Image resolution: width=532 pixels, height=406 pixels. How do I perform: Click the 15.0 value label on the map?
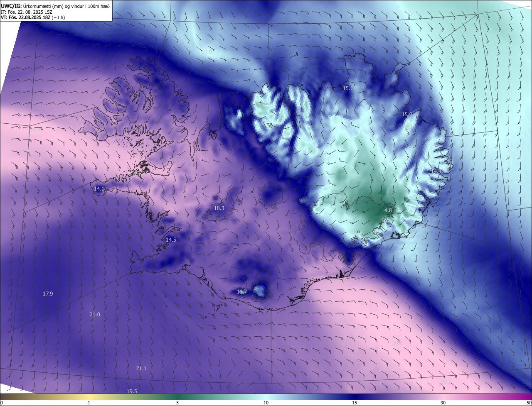point(407,114)
